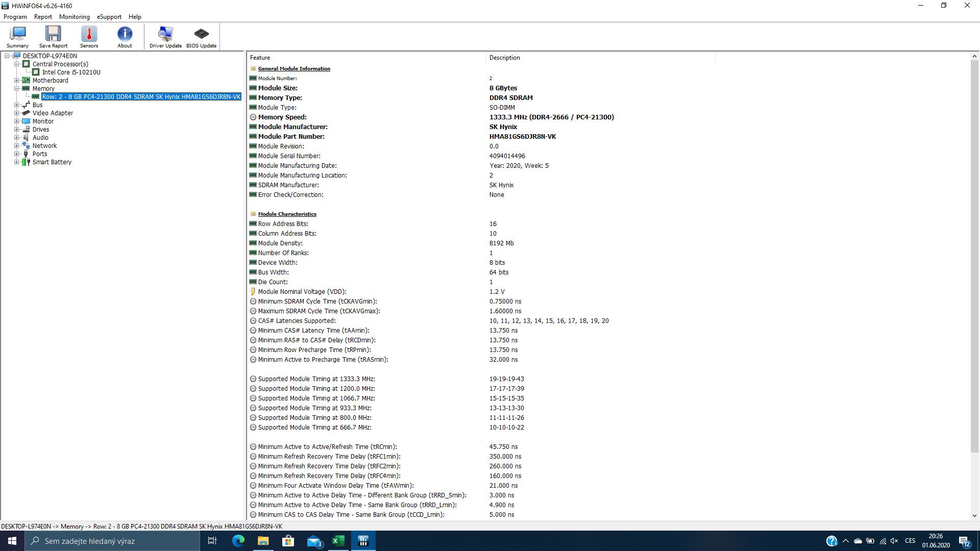Collapse the DESKTOP-L974E0N root node
This screenshot has width=980, height=551.
[7, 56]
